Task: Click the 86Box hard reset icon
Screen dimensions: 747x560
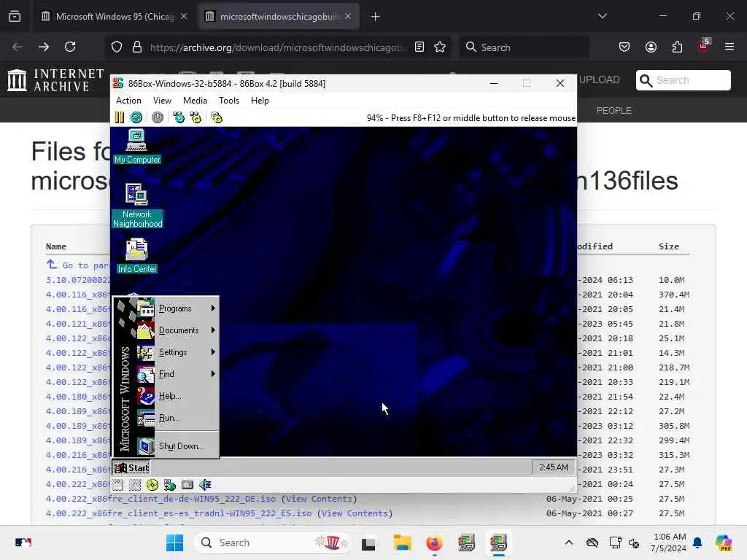Action: pyautogui.click(x=136, y=117)
